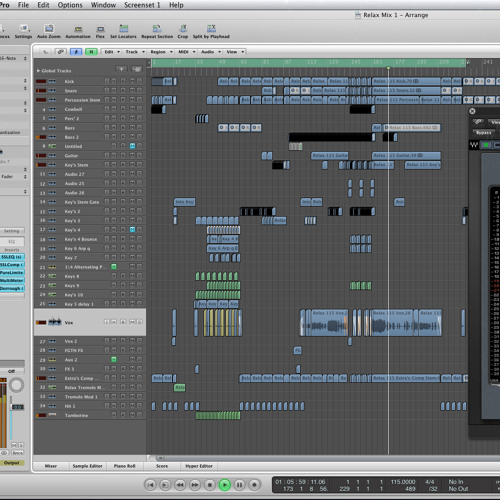Solo the Snare track
The width and height of the screenshot is (500, 500).
140,90
